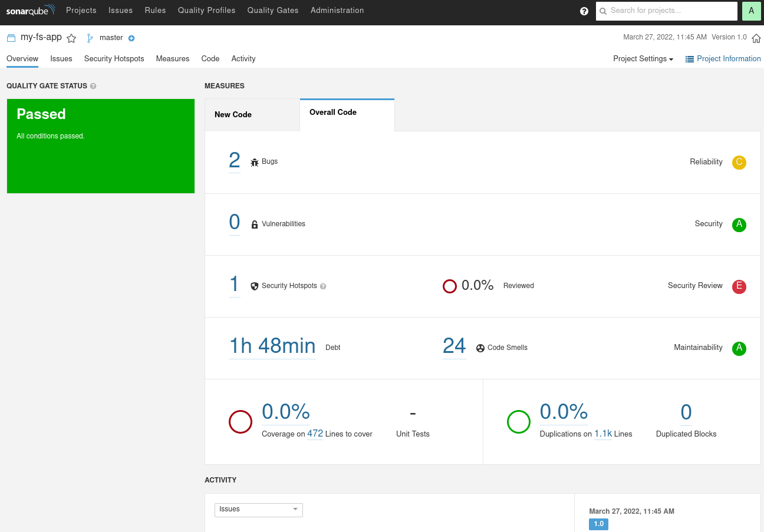Open Quality Profiles in top navigation
The height and width of the screenshot is (532, 764).
coord(206,11)
